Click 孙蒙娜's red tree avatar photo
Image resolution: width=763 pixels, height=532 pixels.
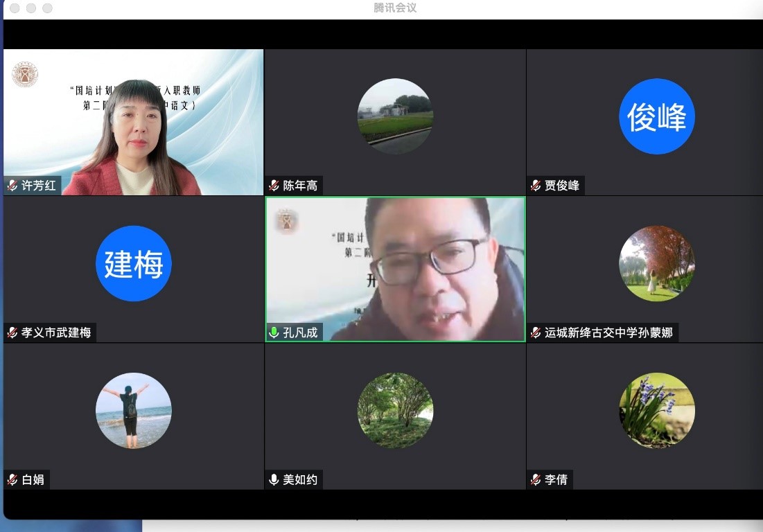(x=656, y=263)
